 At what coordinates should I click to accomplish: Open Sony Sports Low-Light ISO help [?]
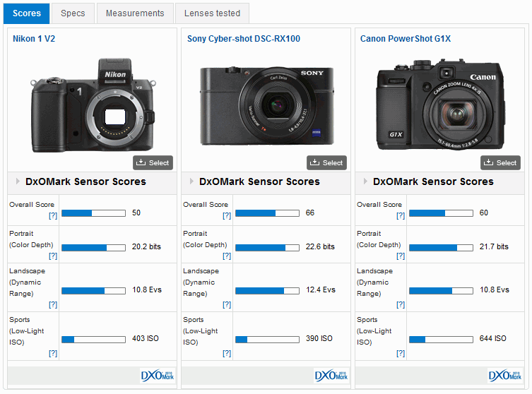[x=227, y=354]
